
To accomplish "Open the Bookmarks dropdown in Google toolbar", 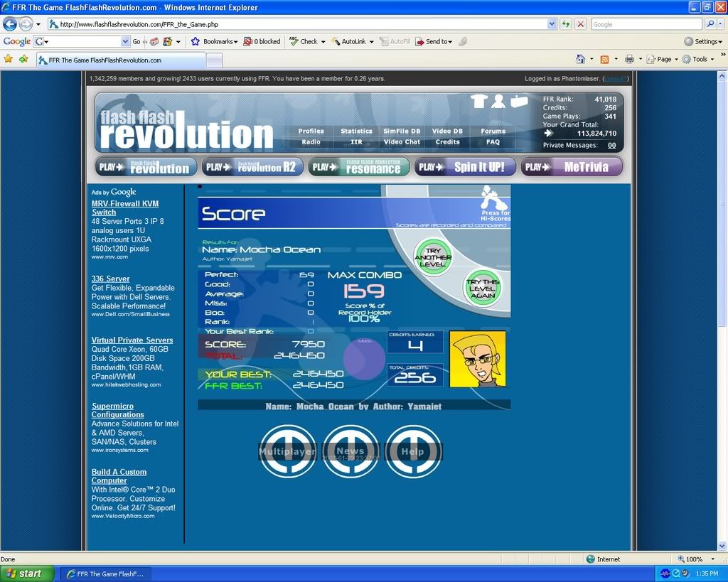I will (214, 41).
